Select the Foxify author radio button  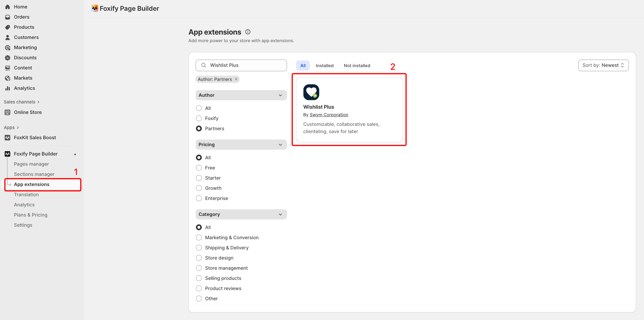tap(199, 118)
